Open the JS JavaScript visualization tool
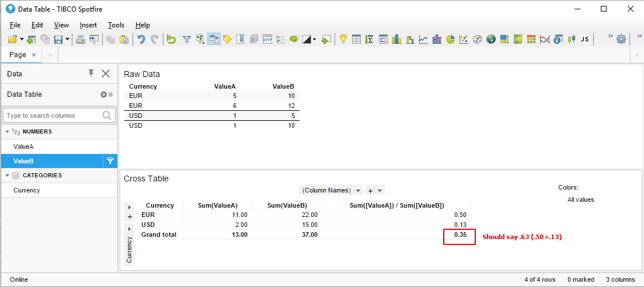 pyautogui.click(x=584, y=39)
